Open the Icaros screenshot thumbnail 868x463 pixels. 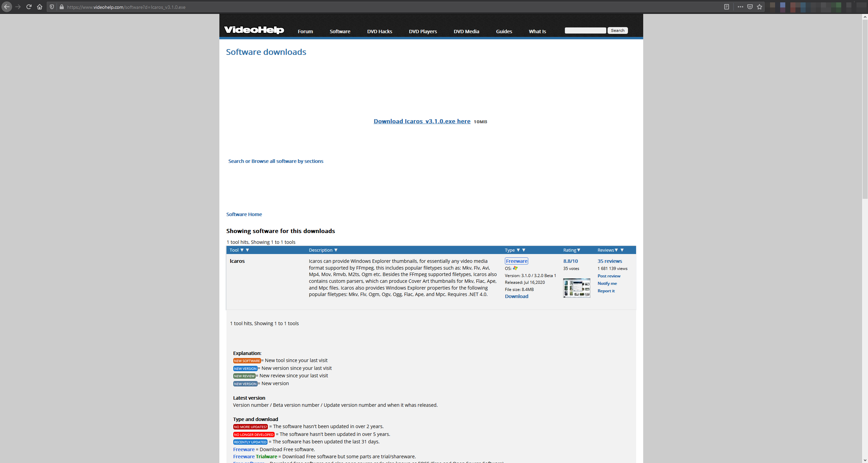pyautogui.click(x=576, y=288)
